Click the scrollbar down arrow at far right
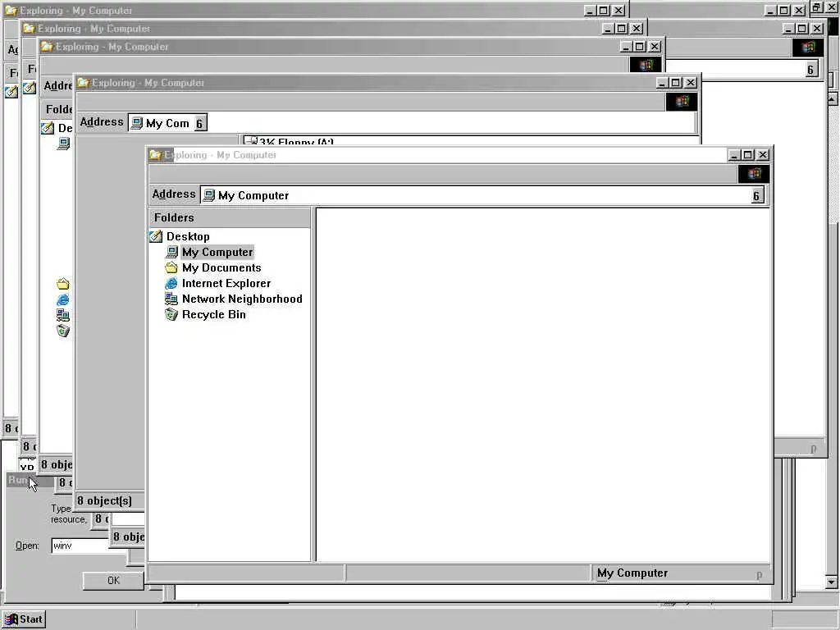 click(x=832, y=582)
